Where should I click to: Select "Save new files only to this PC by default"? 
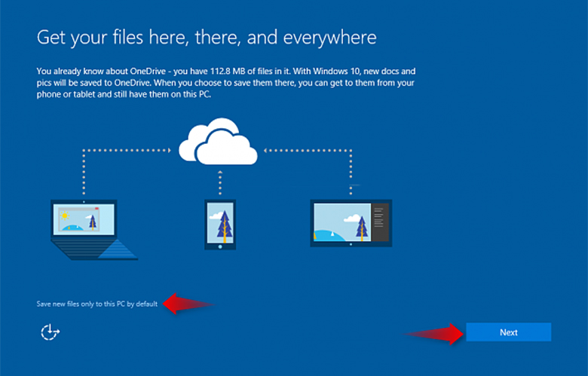[x=97, y=304]
